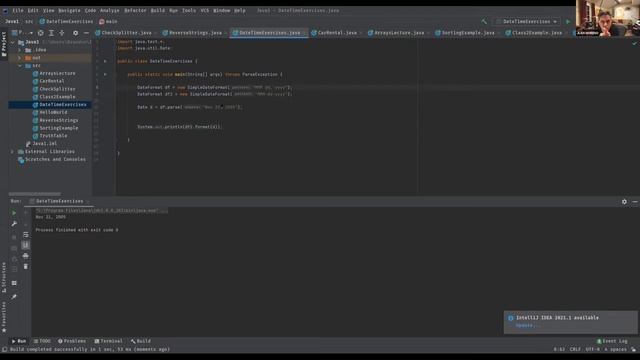Open the Navigate menu
This screenshot has width=640, height=360.
pos(69,11)
